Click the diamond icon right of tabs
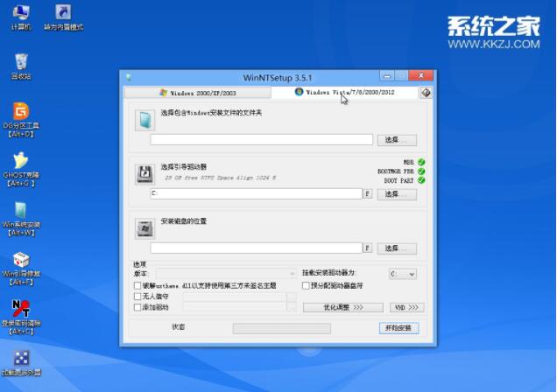The image size is (557, 392). click(427, 93)
